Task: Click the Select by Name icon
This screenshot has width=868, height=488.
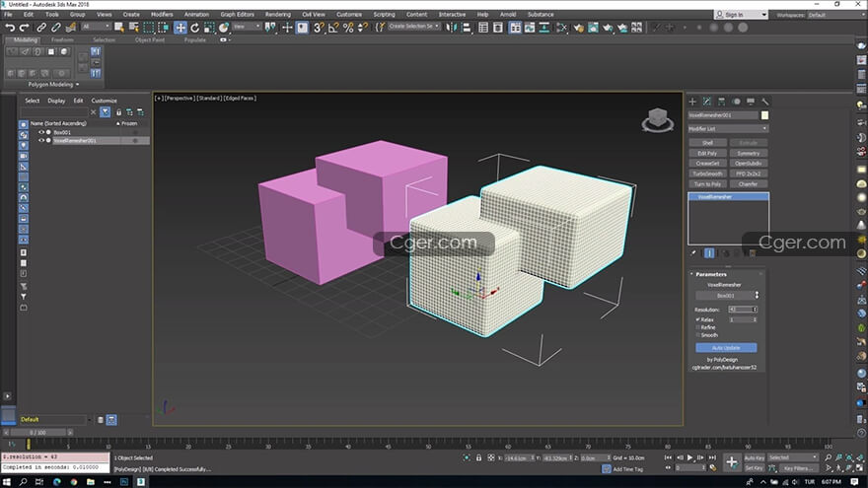Action: [134, 28]
